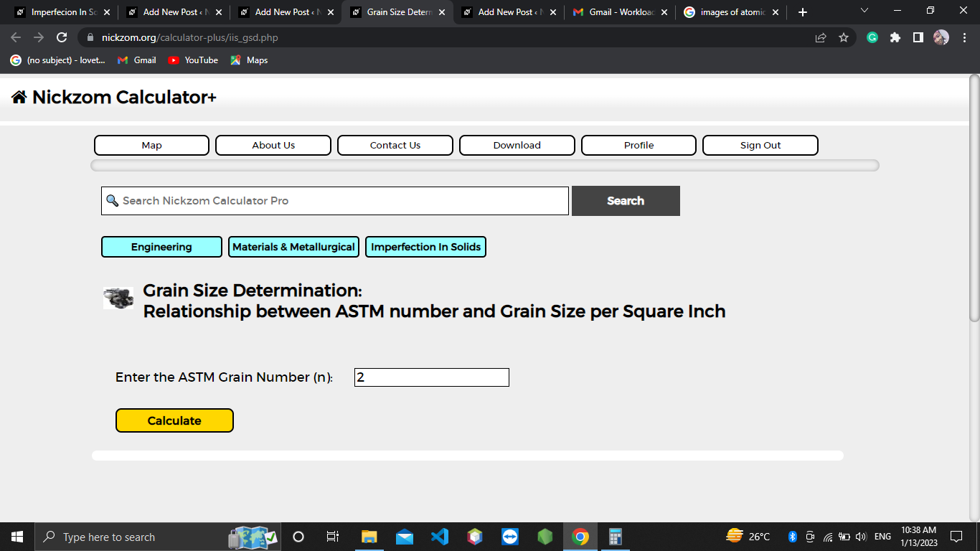Viewport: 980px width, 551px height.
Task: Select the Materials & Metallurgical breadcrumb
Action: (293, 247)
